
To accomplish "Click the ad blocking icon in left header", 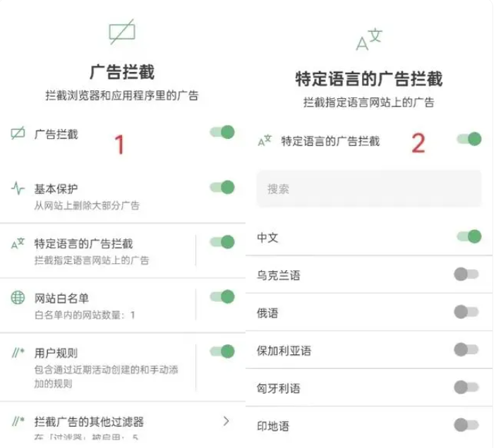I will 121,32.
